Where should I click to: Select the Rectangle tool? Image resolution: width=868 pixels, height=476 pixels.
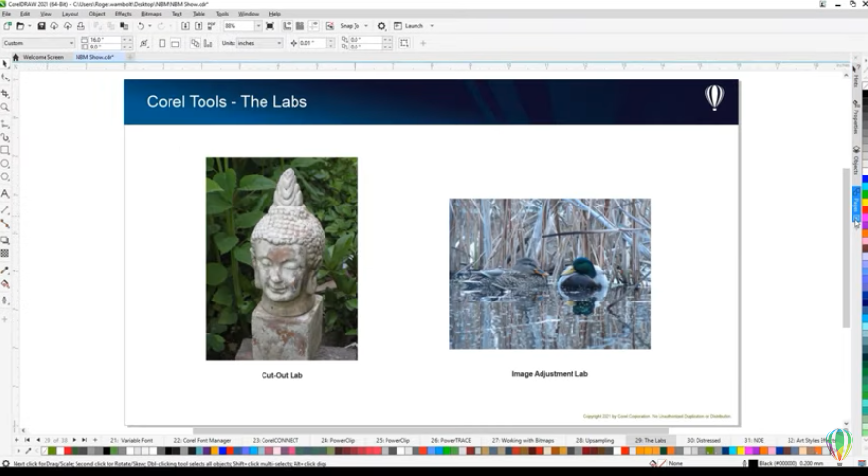pyautogui.click(x=5, y=150)
